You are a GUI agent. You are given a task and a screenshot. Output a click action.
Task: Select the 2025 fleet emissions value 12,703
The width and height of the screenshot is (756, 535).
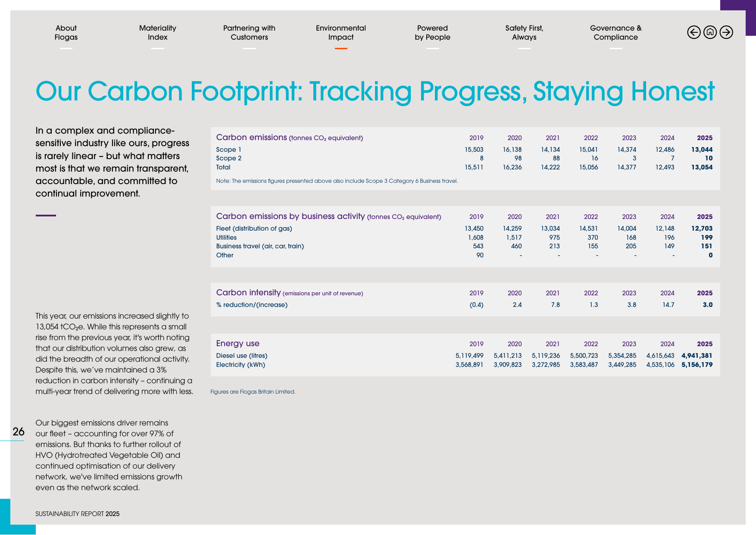coord(702,228)
